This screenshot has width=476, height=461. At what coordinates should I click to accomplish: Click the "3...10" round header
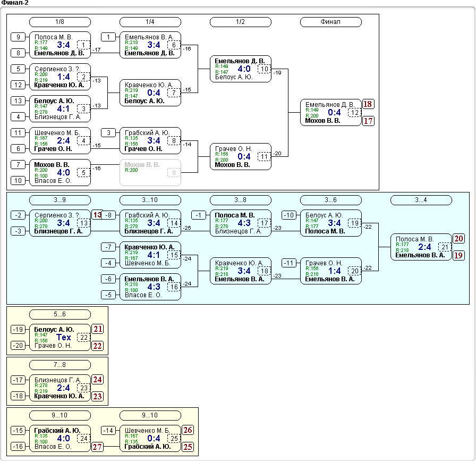coord(150,200)
